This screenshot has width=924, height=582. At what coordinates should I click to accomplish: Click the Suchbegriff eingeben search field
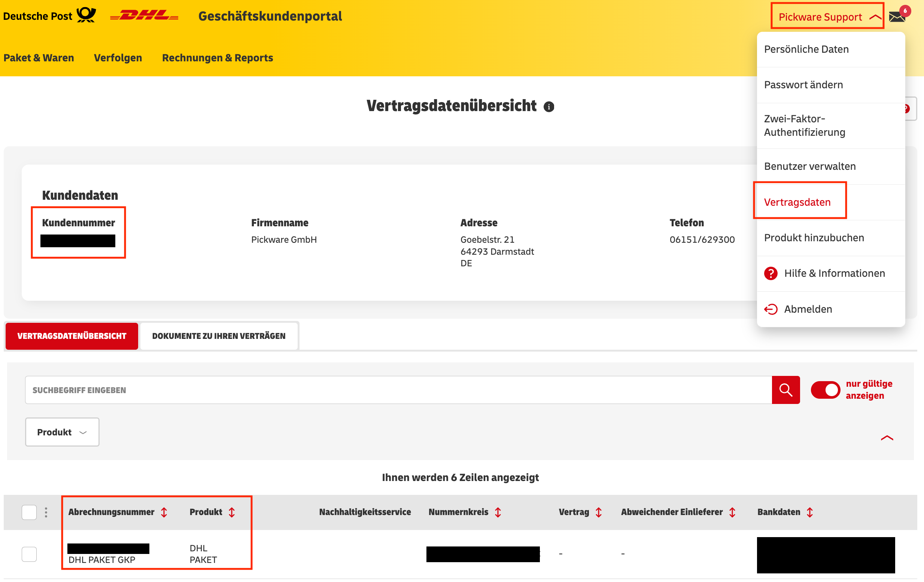tap(230, 390)
